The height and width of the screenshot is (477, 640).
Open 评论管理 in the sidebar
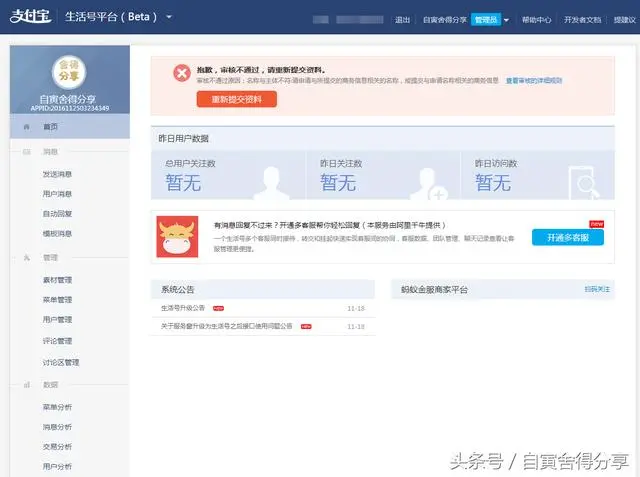tap(57, 341)
